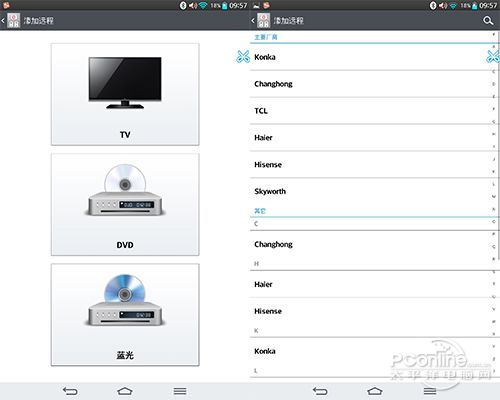The height and width of the screenshot is (400, 500).
Task: Tap right screen's back navigation button
Action: (x=320, y=391)
